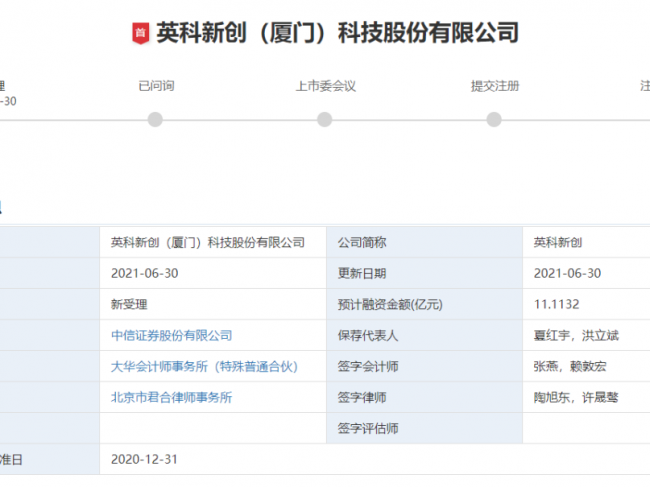Click the 张燕, 赖敦宏 accountants cell
This screenshot has width=650, height=487.
point(586,366)
